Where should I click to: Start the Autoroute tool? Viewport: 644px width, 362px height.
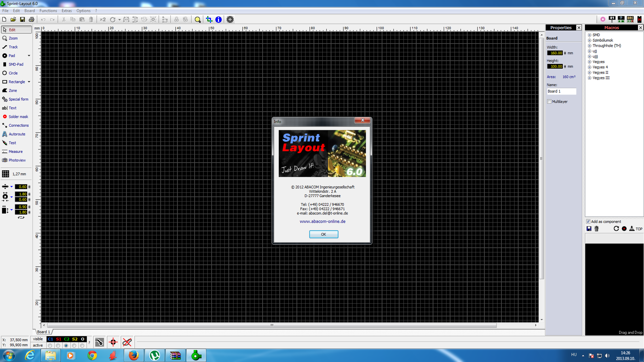point(16,134)
